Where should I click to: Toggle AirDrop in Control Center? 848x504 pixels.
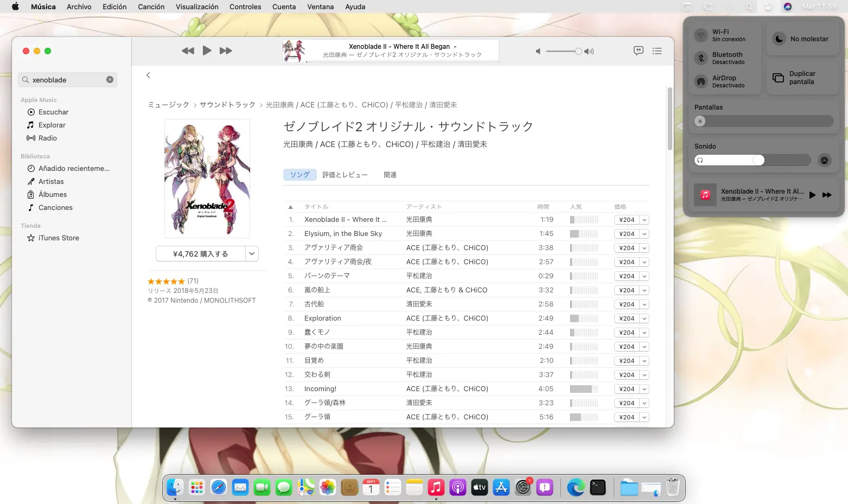[701, 81]
